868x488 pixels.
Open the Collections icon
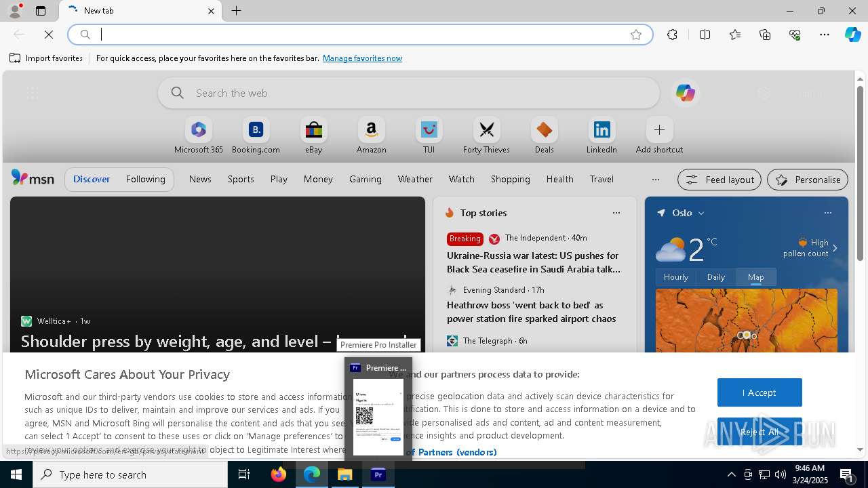(765, 35)
